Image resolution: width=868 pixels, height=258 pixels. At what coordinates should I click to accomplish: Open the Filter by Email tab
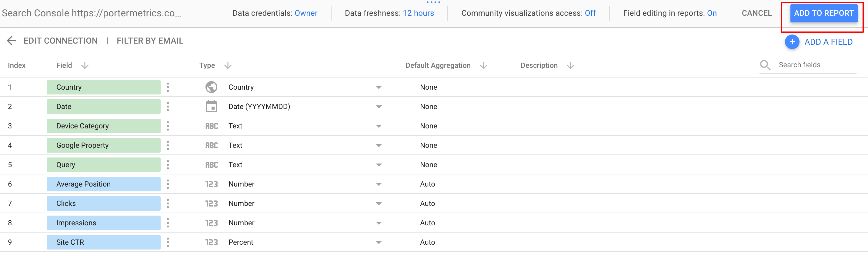[150, 41]
